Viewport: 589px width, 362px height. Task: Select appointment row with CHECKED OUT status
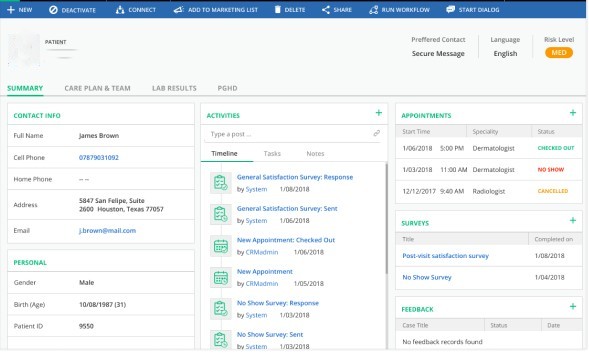[489, 148]
